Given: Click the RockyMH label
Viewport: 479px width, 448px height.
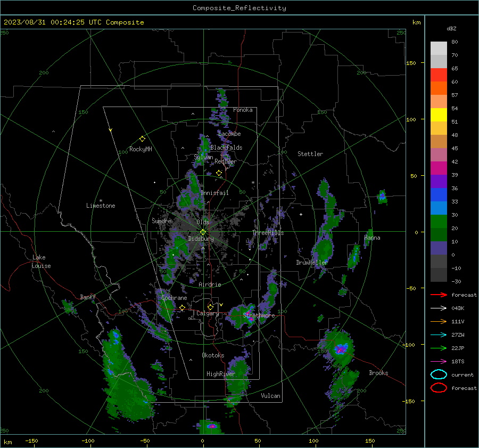Looking at the screenshot, I should [x=141, y=149].
